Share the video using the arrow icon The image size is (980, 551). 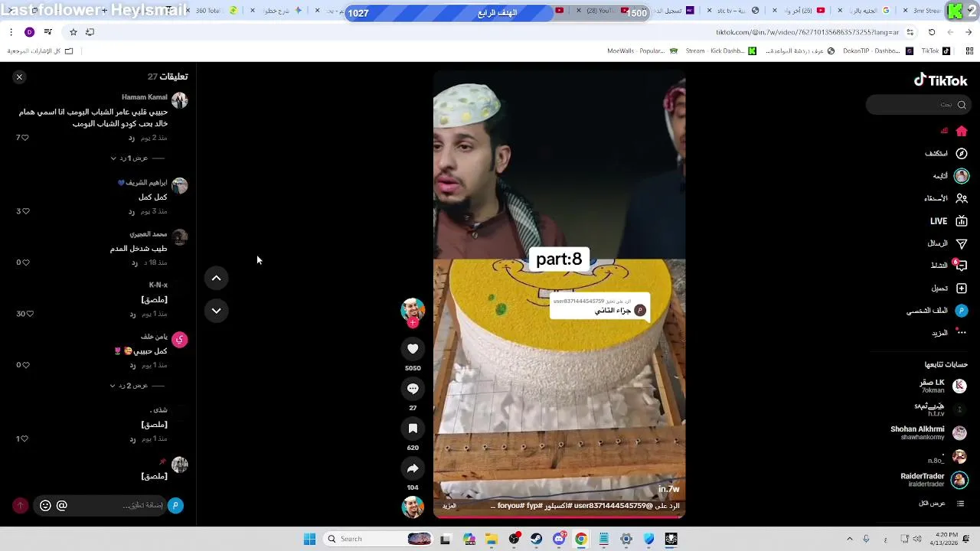pyautogui.click(x=413, y=468)
